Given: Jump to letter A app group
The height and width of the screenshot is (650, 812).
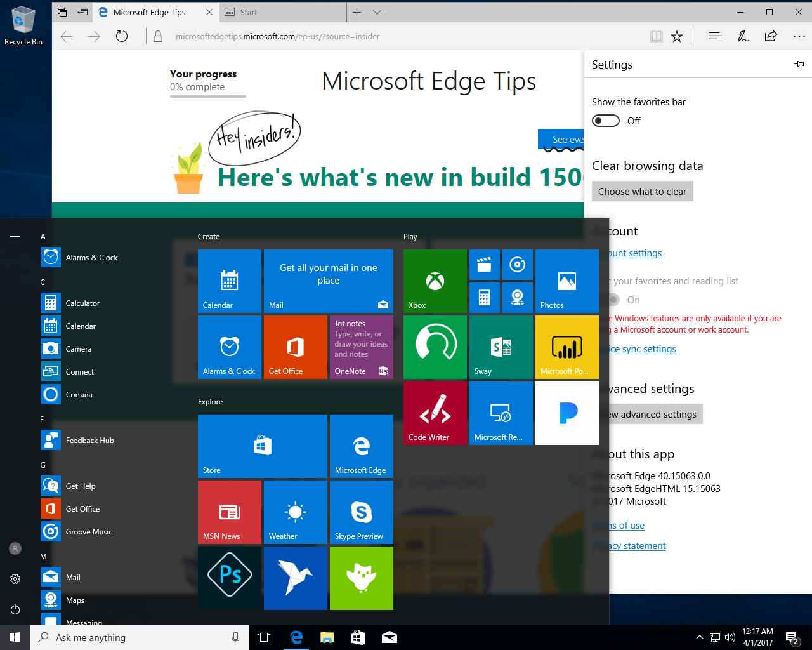Looking at the screenshot, I should [x=43, y=236].
